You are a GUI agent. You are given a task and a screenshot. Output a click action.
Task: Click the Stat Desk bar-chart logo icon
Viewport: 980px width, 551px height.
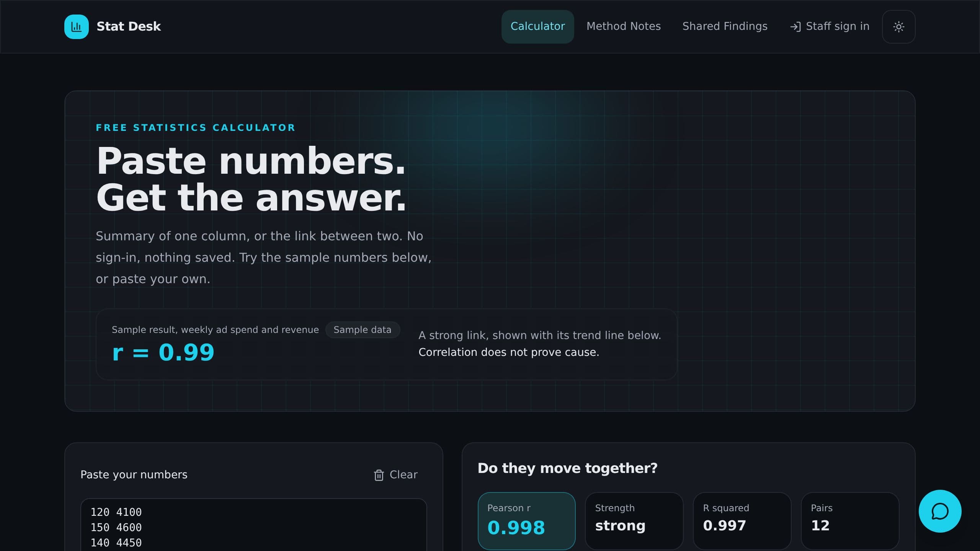(x=77, y=26)
